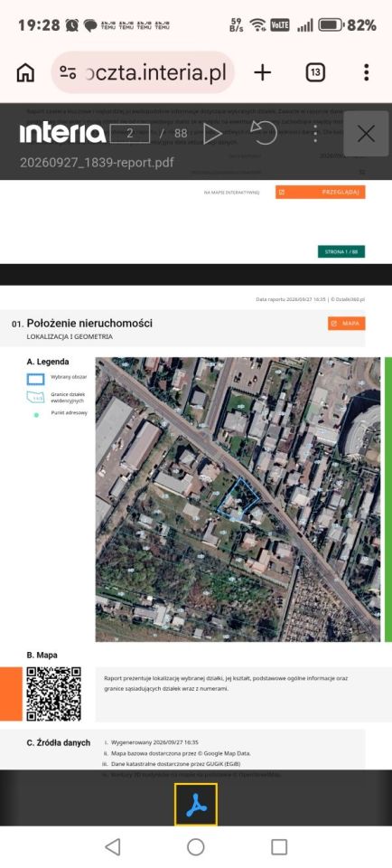Click the play triangle in the PDF toolbar

[x=212, y=134]
